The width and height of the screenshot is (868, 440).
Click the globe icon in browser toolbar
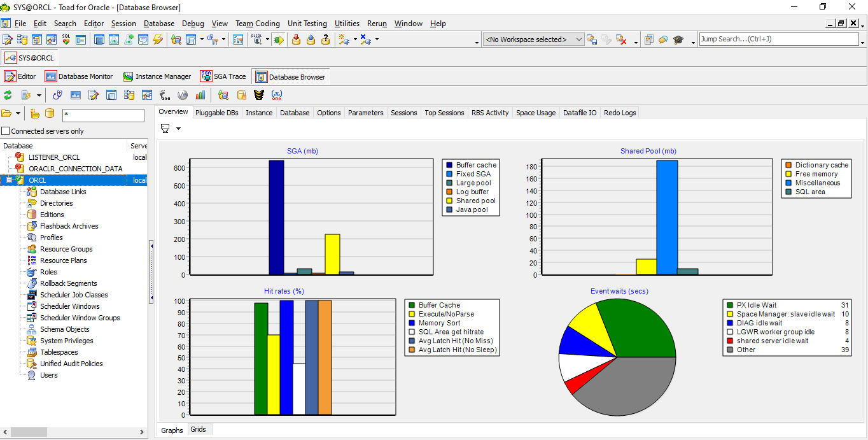(x=183, y=95)
